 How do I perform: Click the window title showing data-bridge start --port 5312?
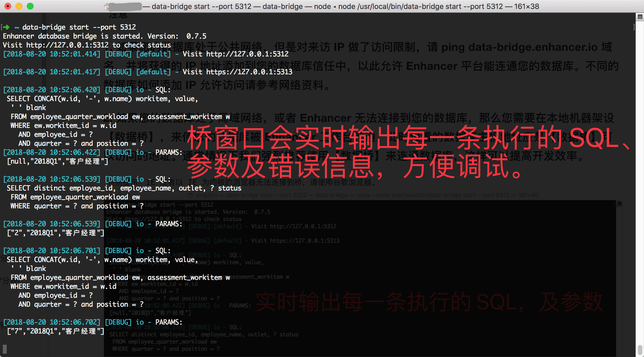(x=201, y=6)
